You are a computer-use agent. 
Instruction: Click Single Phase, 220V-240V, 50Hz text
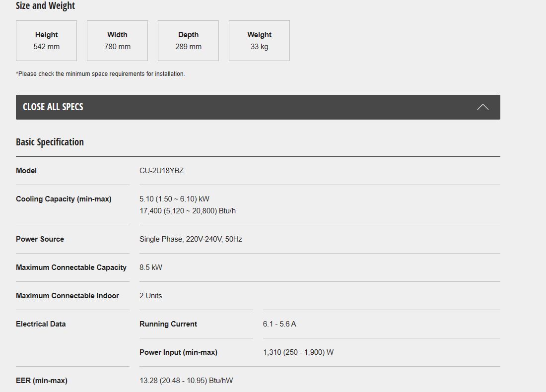pos(191,239)
